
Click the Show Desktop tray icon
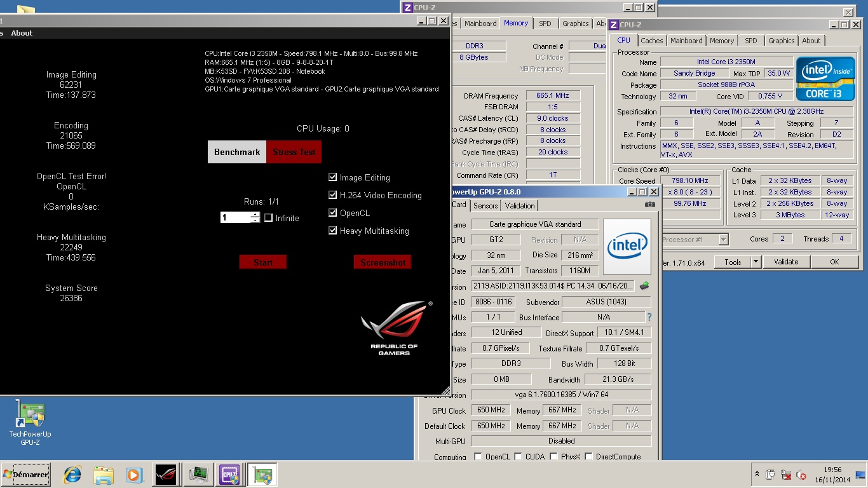pos(860,474)
